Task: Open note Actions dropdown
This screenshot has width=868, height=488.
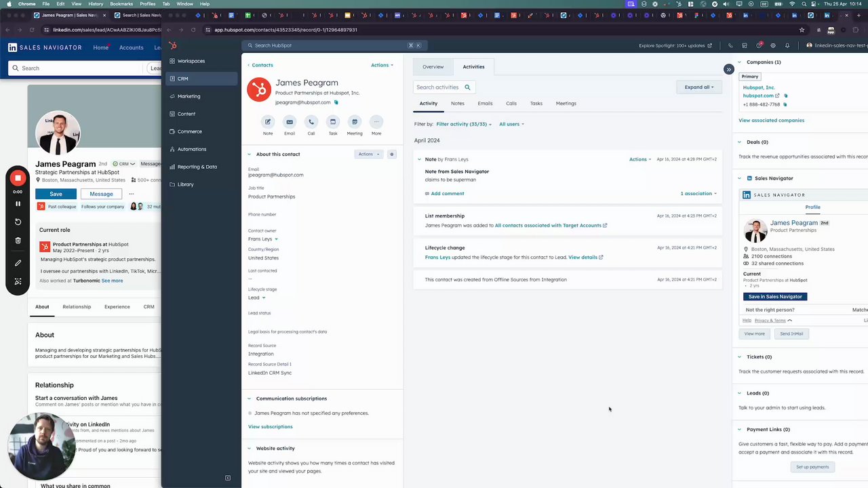Action: 640,159
